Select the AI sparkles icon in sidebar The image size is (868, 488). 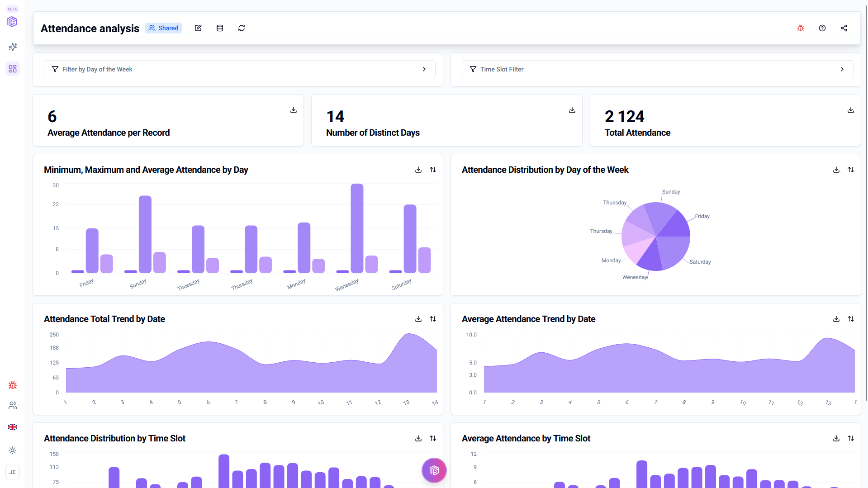[x=12, y=47]
